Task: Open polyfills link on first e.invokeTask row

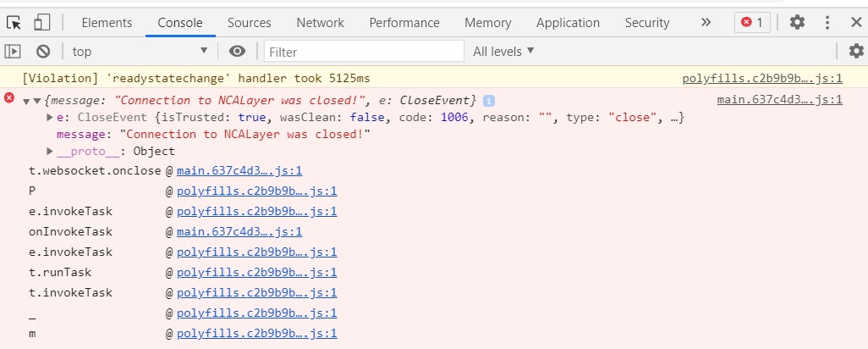Action: click(257, 211)
